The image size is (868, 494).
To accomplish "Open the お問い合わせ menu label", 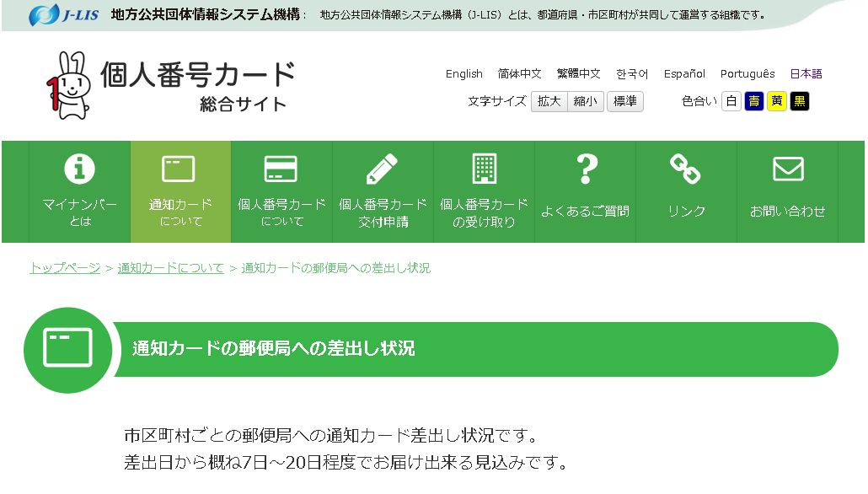I will (788, 211).
